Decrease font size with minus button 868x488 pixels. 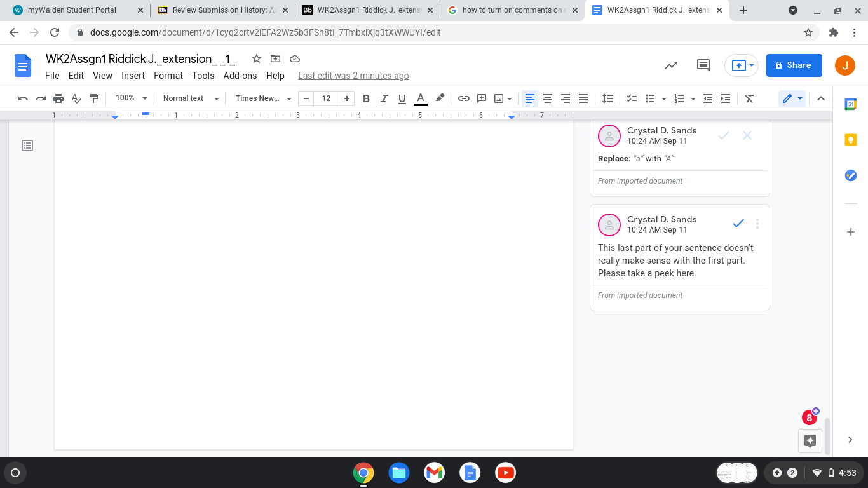[x=307, y=98]
